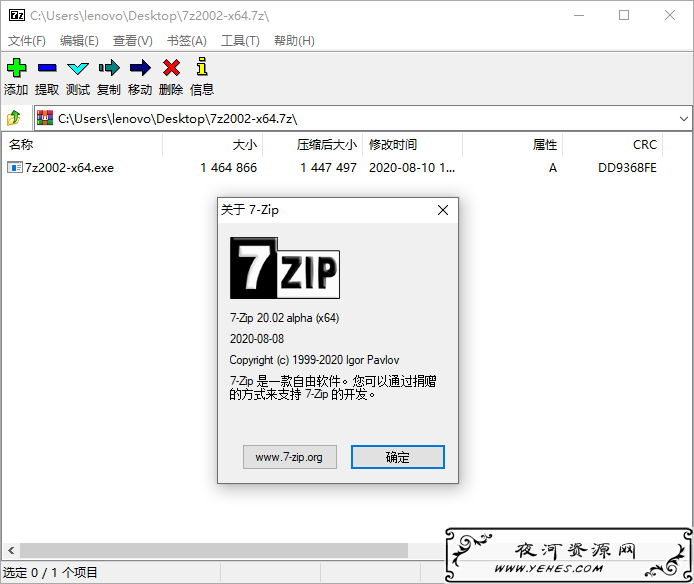Image resolution: width=694 pixels, height=584 pixels.
Task: Sort by Modified (修改时间) column header
Action: click(413, 144)
